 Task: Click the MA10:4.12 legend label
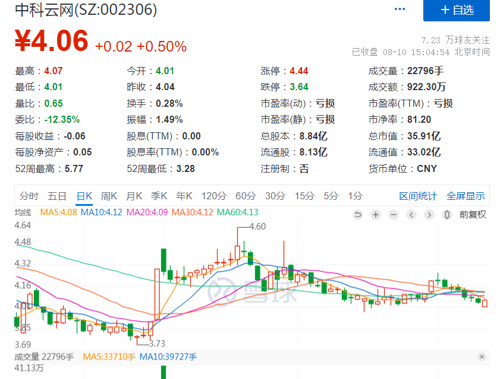coord(101,212)
